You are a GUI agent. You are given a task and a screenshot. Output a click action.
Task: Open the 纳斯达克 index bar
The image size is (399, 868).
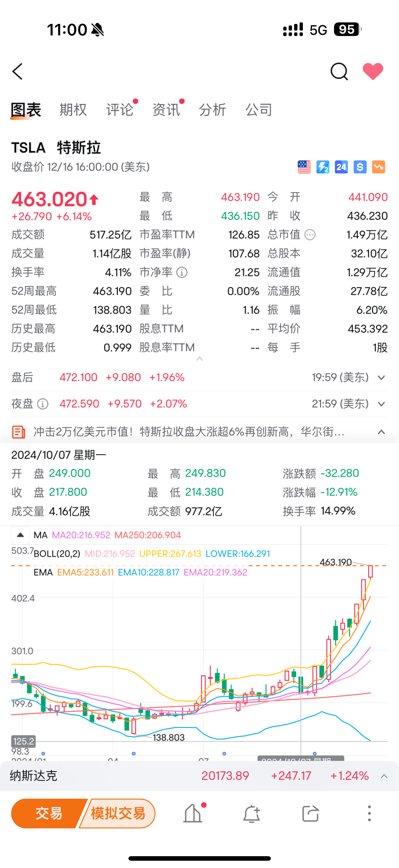click(x=199, y=776)
